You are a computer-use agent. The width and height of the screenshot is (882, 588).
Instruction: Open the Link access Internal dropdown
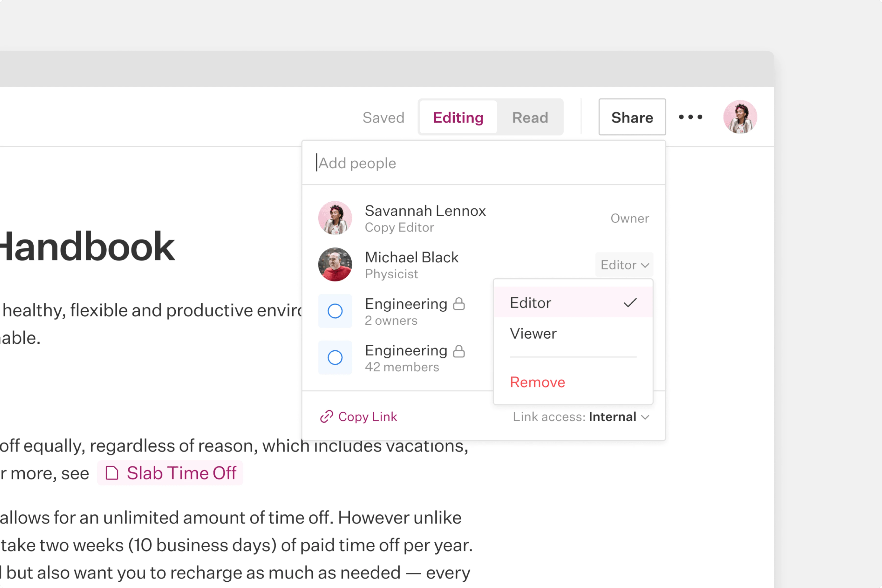tap(581, 417)
